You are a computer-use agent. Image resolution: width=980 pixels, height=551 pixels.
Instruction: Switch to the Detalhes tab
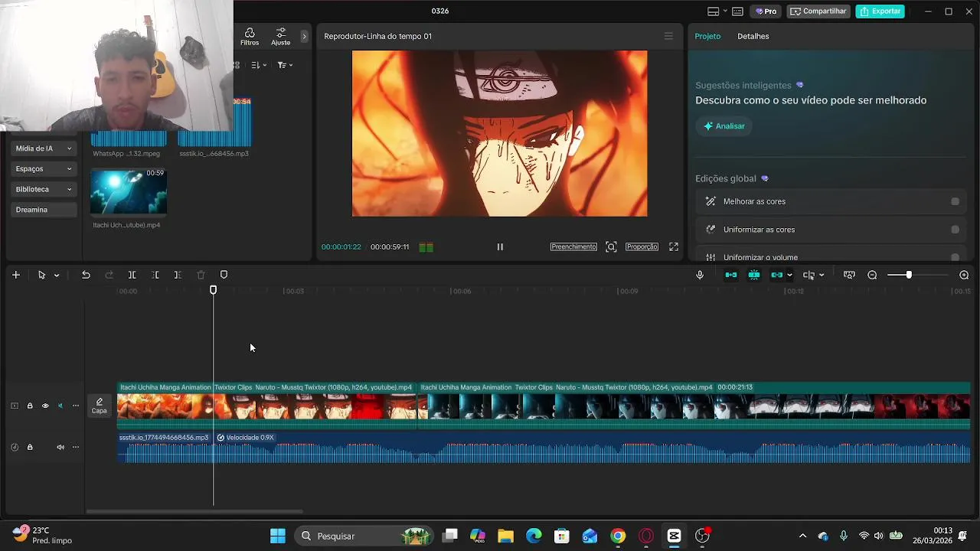click(x=753, y=36)
